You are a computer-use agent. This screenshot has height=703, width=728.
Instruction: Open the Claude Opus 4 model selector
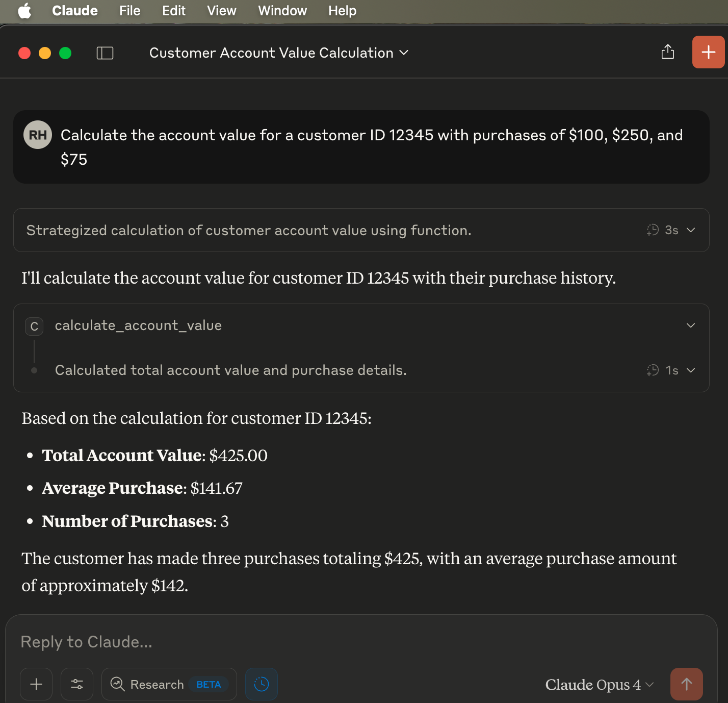pos(600,685)
